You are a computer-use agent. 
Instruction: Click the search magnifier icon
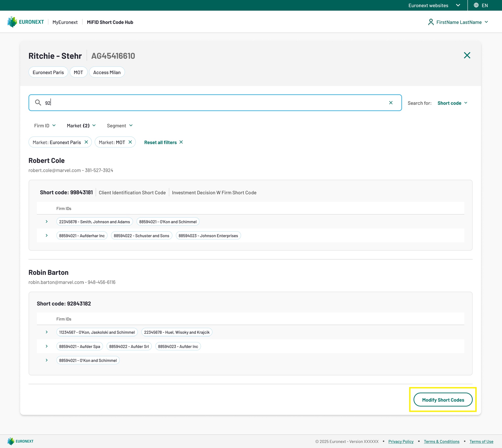(x=38, y=103)
